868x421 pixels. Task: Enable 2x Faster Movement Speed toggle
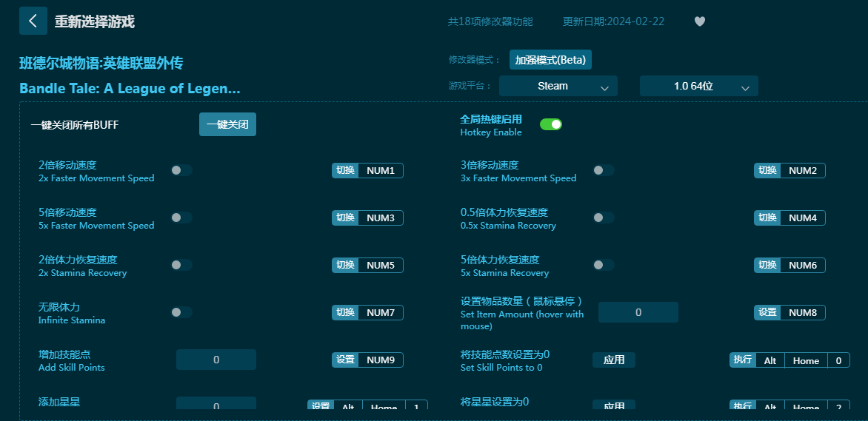[181, 170]
